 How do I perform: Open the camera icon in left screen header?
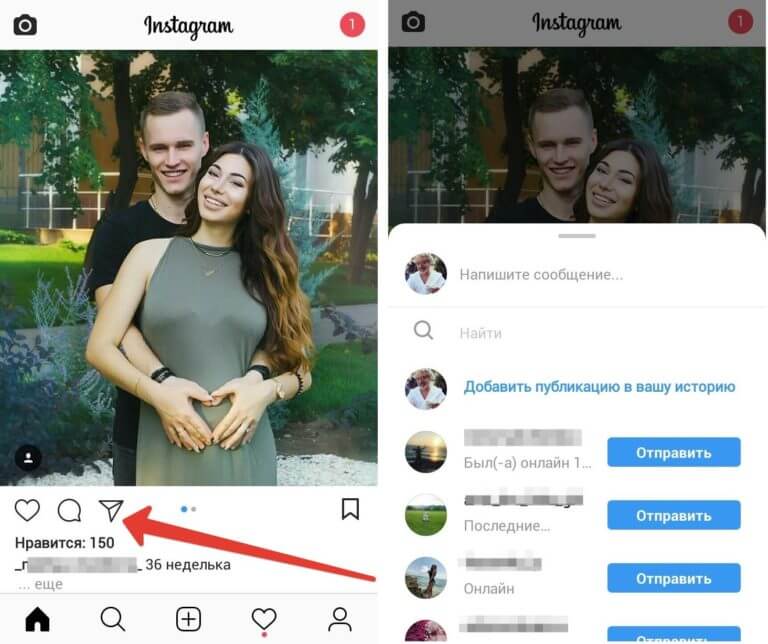pos(25,25)
